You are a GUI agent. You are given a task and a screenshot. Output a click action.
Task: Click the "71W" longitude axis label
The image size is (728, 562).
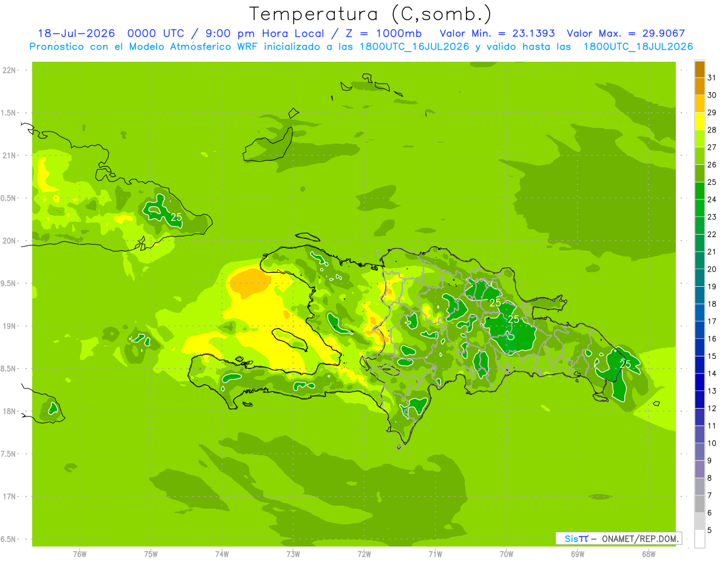click(x=435, y=554)
